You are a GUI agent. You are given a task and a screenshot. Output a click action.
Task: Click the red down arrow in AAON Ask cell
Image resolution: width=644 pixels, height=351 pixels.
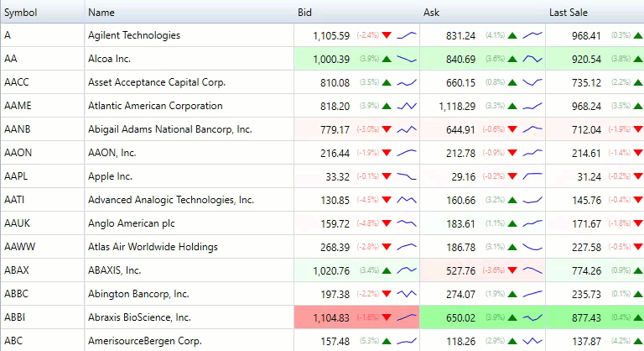(x=512, y=153)
